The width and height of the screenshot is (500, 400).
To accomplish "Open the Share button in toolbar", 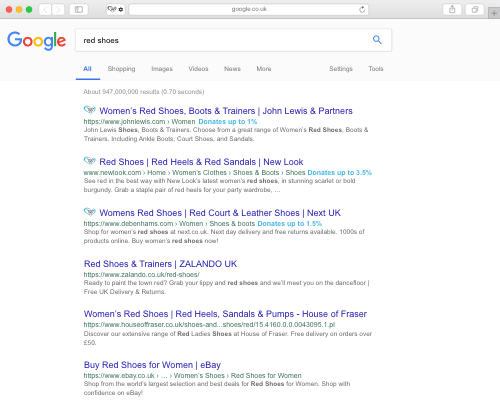I will tap(452, 9).
